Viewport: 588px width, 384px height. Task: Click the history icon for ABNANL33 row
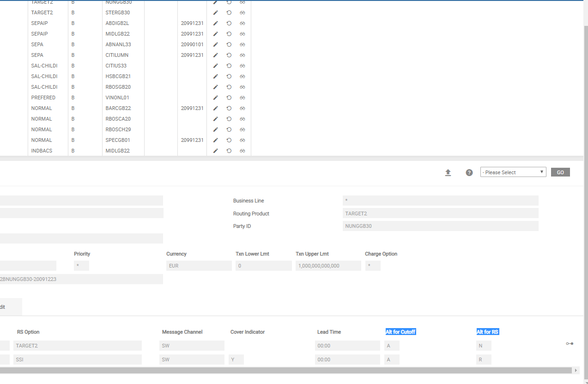(229, 44)
